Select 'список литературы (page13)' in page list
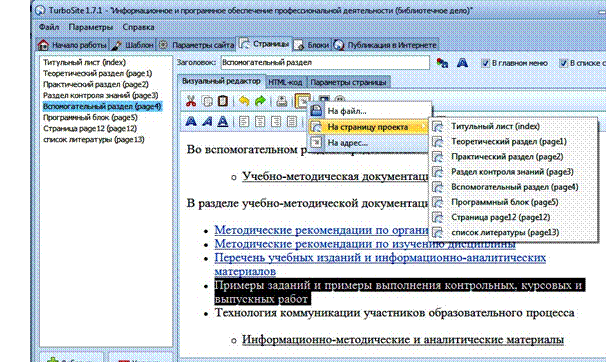 [x=94, y=139]
